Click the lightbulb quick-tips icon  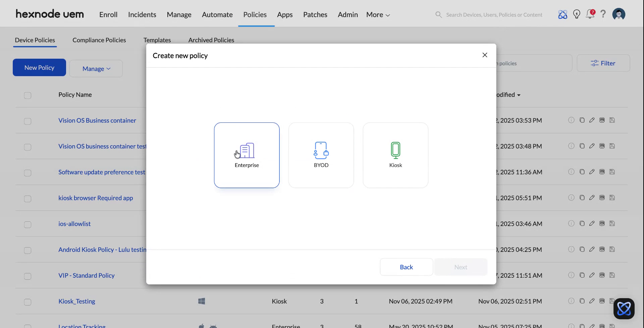(x=577, y=14)
